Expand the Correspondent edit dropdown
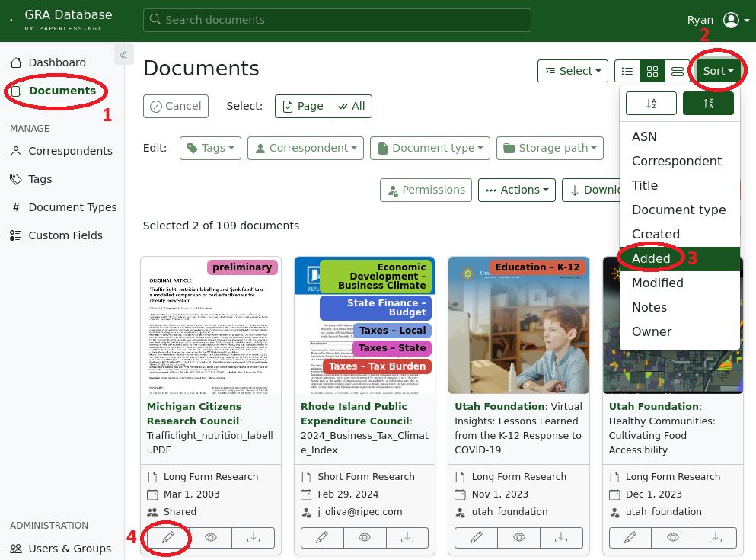This screenshot has width=756, height=560. pos(305,148)
